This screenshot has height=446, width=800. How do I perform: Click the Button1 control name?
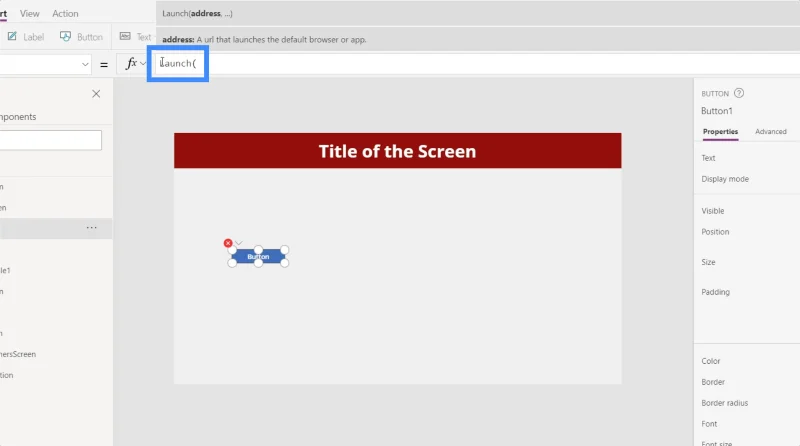(x=717, y=111)
